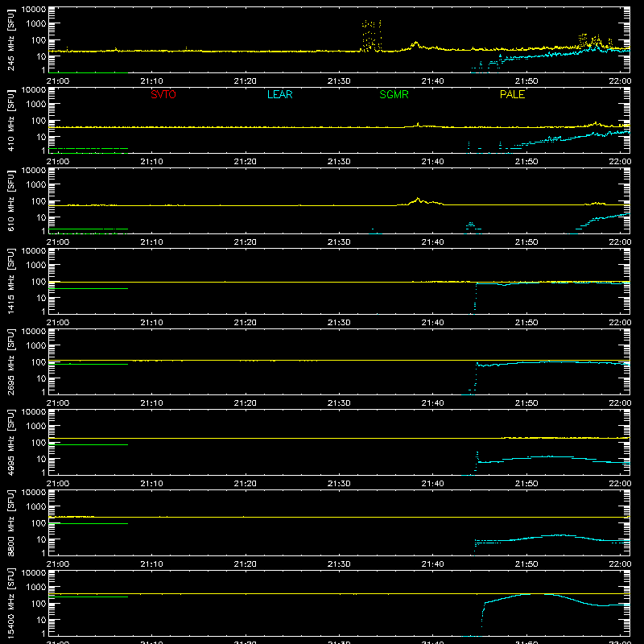Viewport: 644px width, 644px height.
Task: Select the 1415 MHz [SFU] axis label
Action: [10, 282]
